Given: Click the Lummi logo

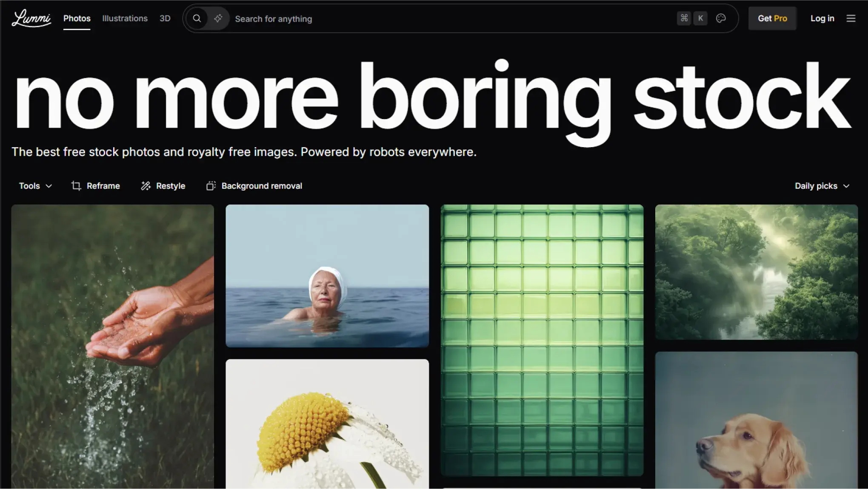Looking at the screenshot, I should [31, 18].
